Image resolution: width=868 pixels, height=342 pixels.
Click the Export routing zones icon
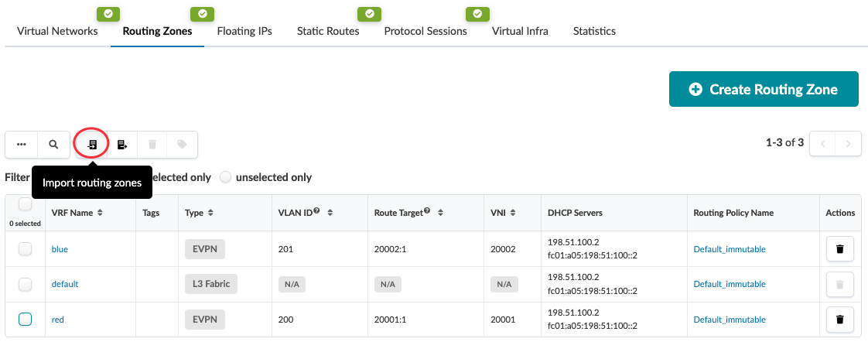click(x=122, y=145)
